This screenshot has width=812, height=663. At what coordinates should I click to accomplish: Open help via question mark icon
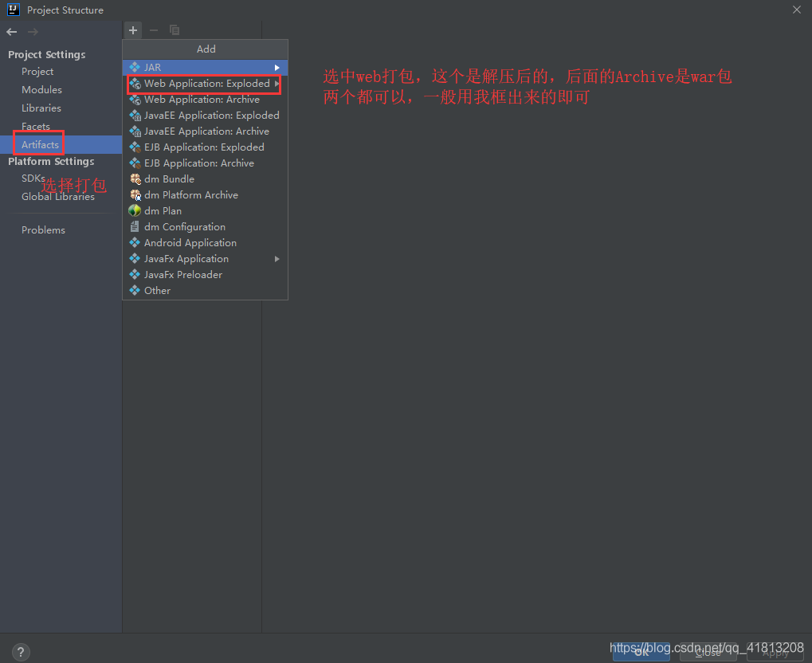(22, 651)
